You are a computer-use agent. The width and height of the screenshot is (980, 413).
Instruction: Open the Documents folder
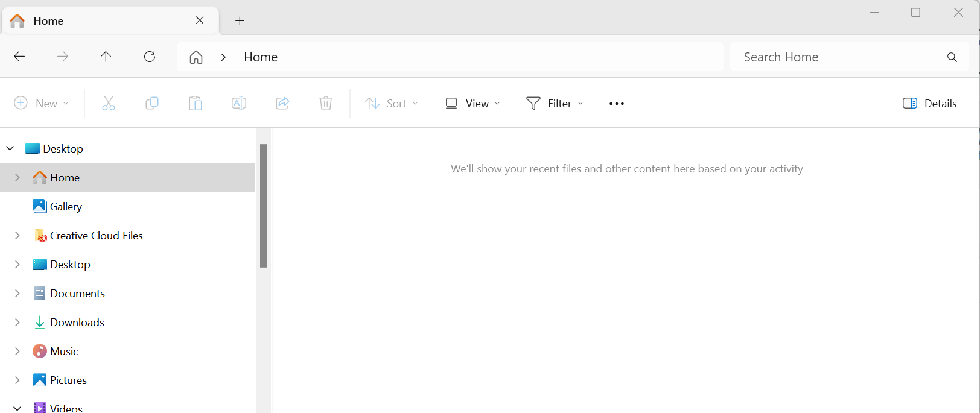coord(77,294)
